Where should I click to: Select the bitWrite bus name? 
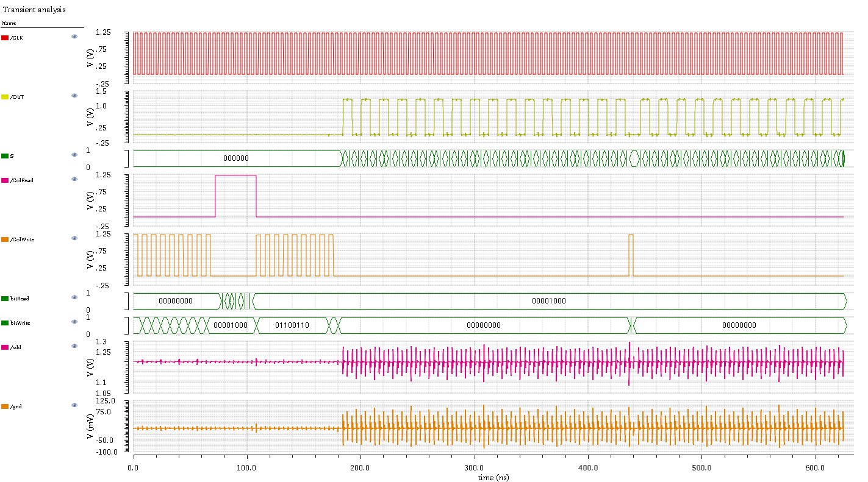(20, 323)
